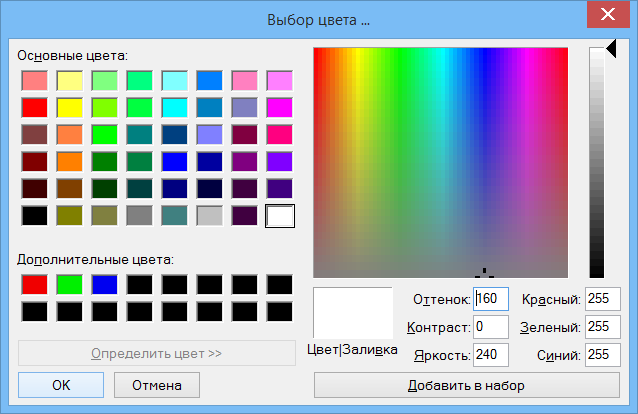
Task: Click OK to confirm the color
Action: [61, 384]
